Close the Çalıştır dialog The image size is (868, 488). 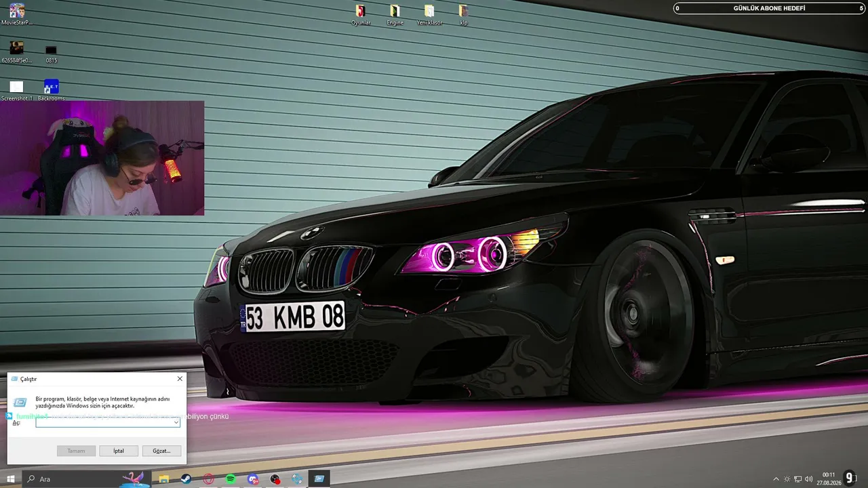point(180,379)
